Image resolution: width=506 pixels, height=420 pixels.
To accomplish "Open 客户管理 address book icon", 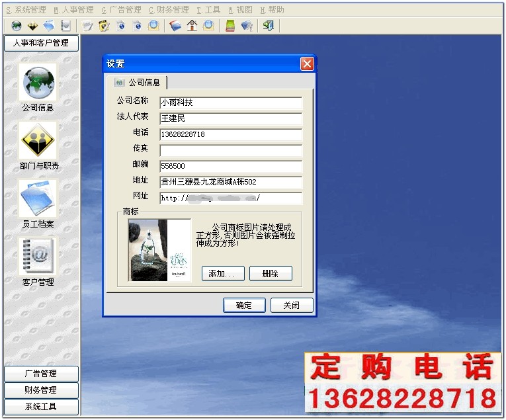I will (x=38, y=257).
